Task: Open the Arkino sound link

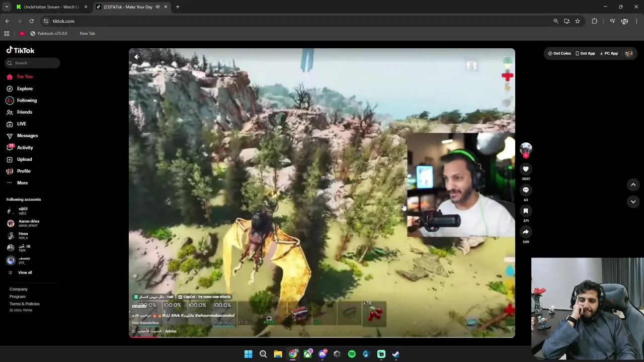Action: (154, 331)
